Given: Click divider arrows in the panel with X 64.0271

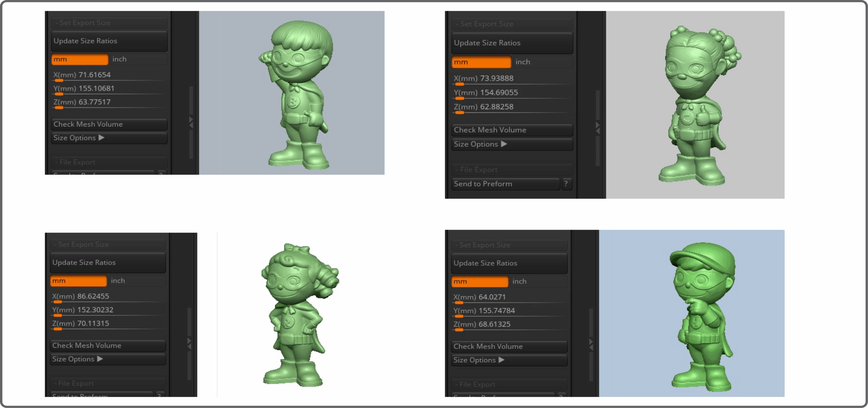Looking at the screenshot, I should coord(591,344).
